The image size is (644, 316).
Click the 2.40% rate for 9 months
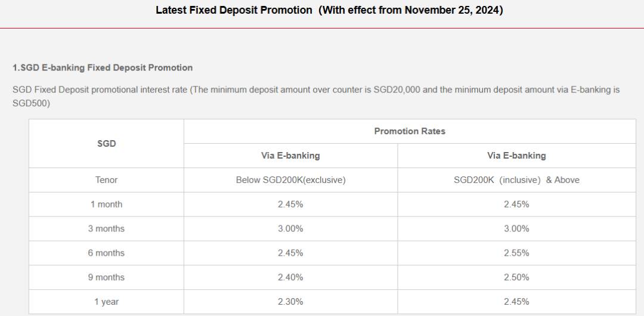tap(291, 277)
